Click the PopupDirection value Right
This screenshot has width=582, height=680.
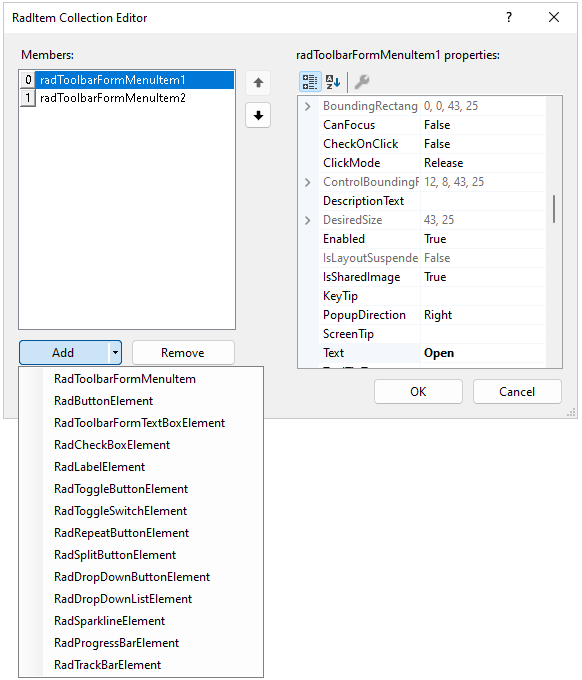coord(483,315)
